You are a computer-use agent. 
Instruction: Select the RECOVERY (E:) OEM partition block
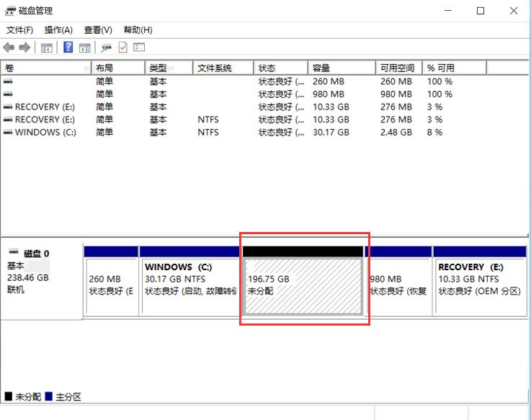click(480, 281)
